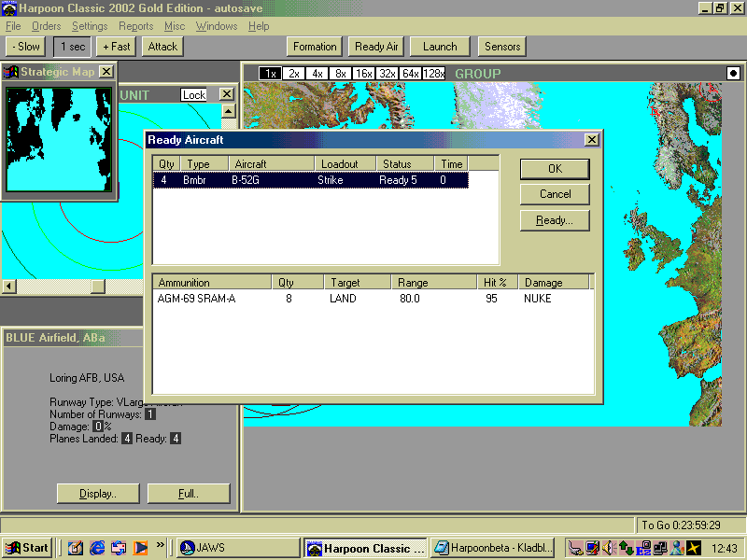Click the monitor display tray icon
The height and width of the screenshot is (560, 747).
593,548
